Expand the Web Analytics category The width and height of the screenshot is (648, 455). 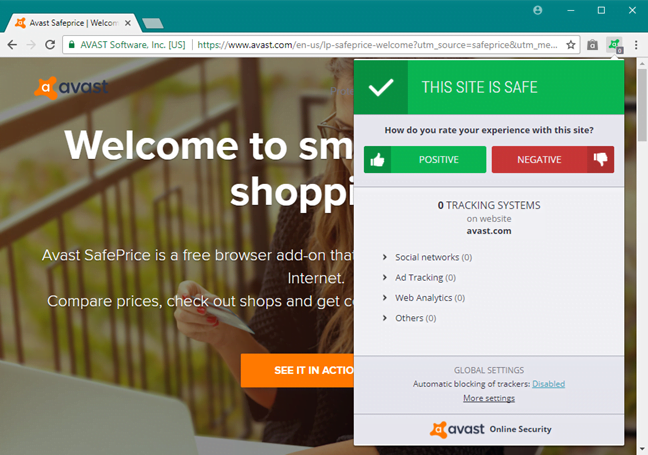(x=424, y=298)
